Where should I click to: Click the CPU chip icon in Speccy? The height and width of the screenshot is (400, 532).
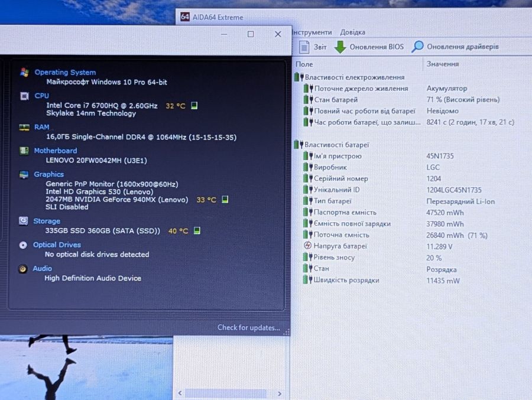24,96
